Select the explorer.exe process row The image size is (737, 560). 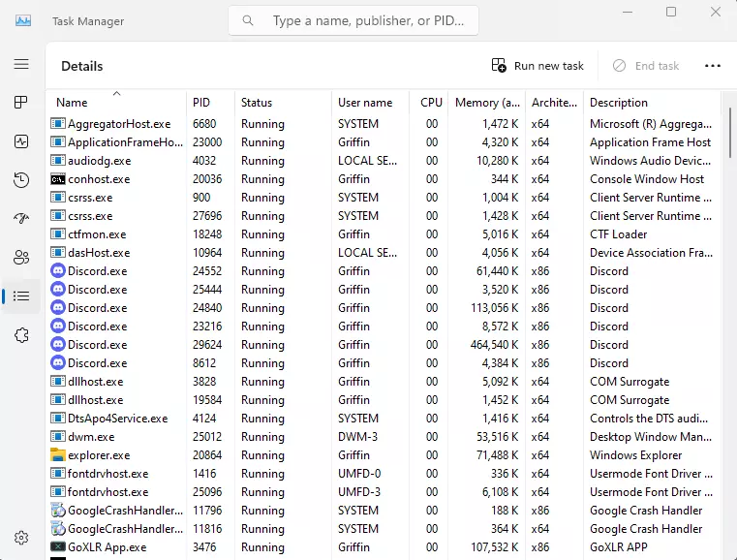click(x=99, y=455)
